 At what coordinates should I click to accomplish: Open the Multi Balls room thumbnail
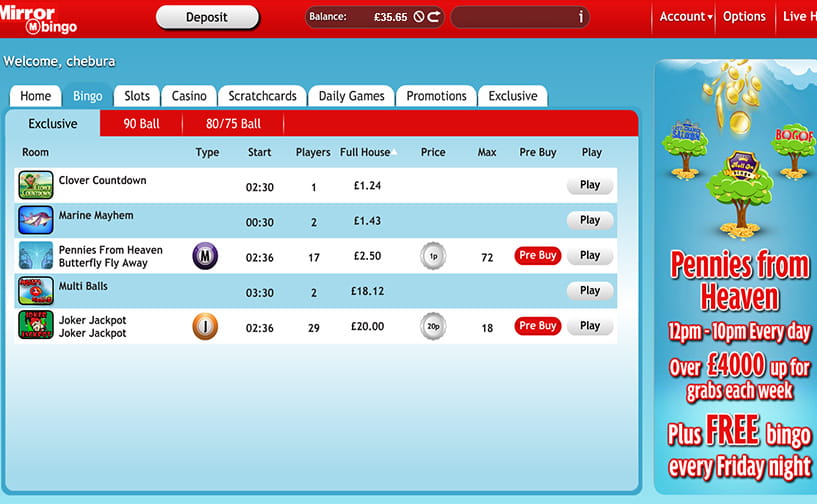[x=36, y=290]
